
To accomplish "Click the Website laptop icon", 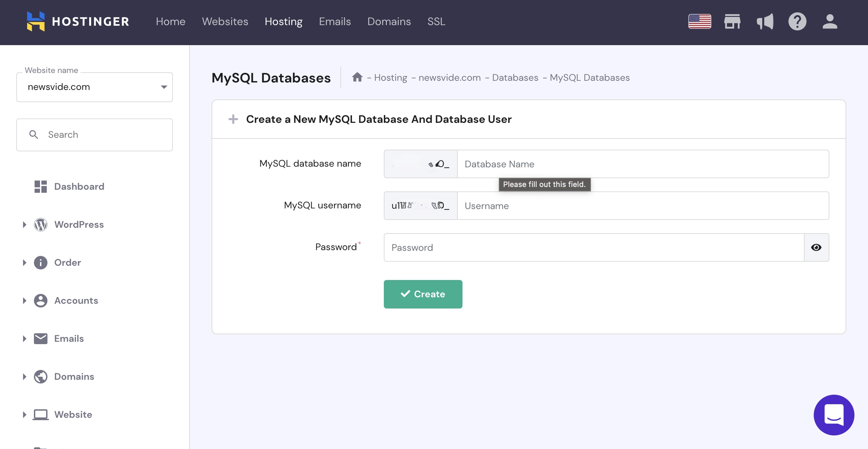I will (x=41, y=414).
